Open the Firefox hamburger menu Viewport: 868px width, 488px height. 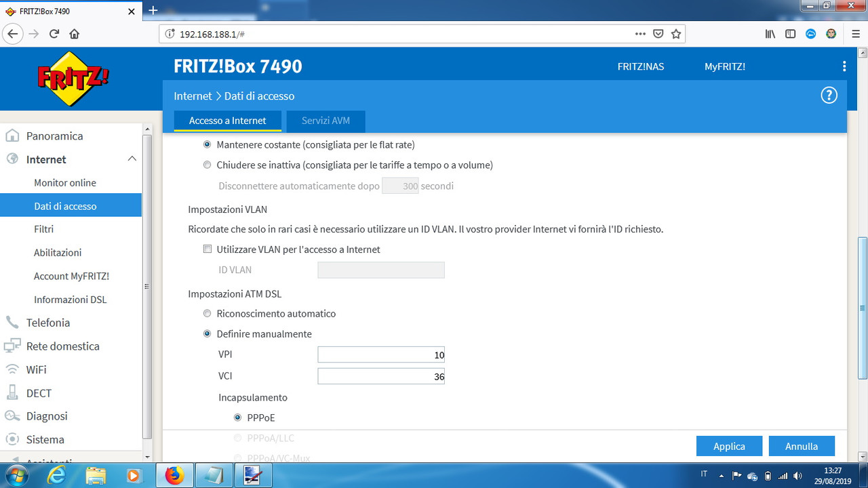click(855, 34)
